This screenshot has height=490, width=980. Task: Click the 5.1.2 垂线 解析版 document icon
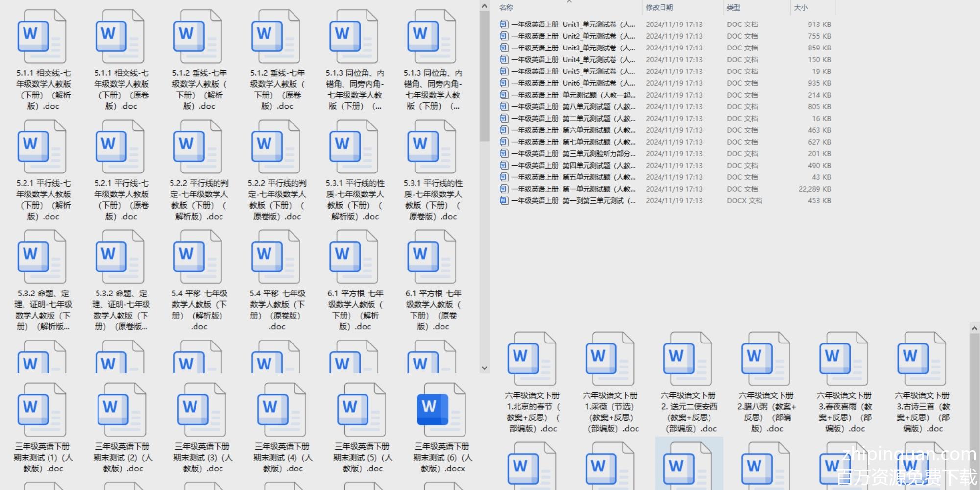coord(198,37)
